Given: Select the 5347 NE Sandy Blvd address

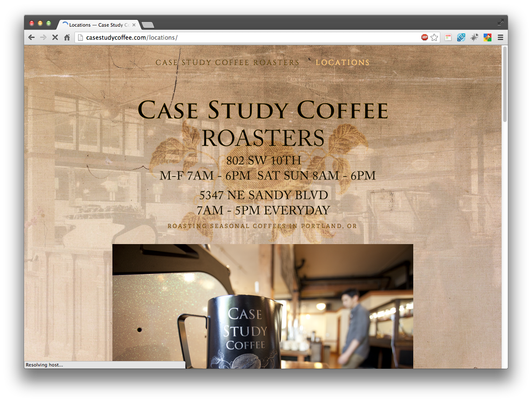Looking at the screenshot, I should tap(264, 195).
